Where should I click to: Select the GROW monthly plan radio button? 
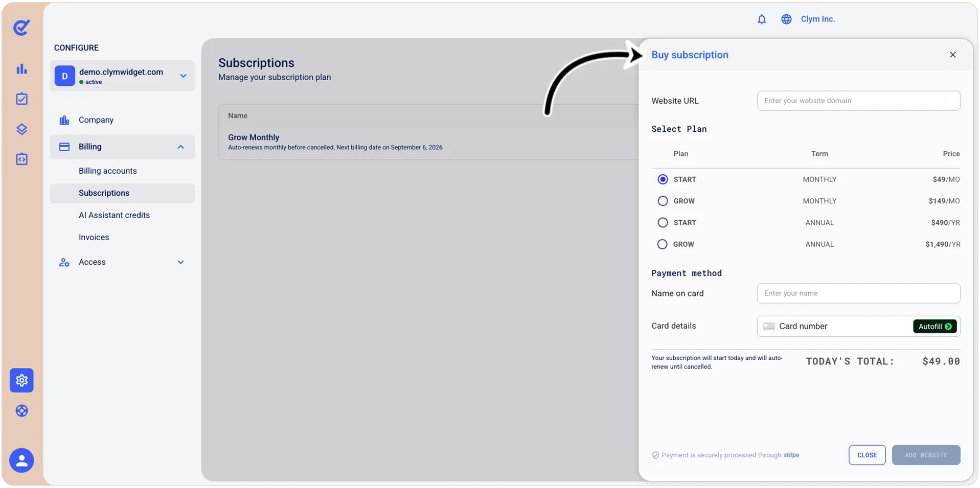point(662,201)
